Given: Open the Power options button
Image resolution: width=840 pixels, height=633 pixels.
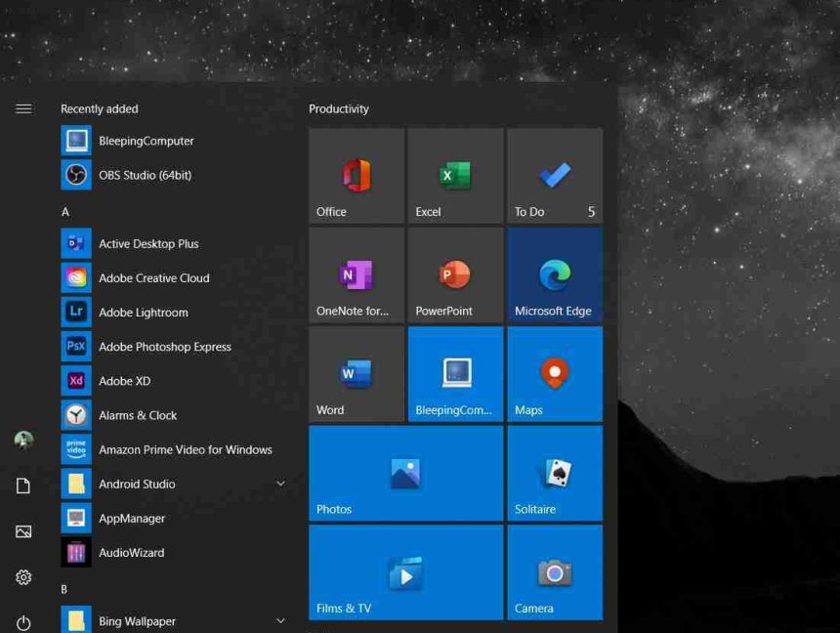Looking at the screenshot, I should coord(23,622).
